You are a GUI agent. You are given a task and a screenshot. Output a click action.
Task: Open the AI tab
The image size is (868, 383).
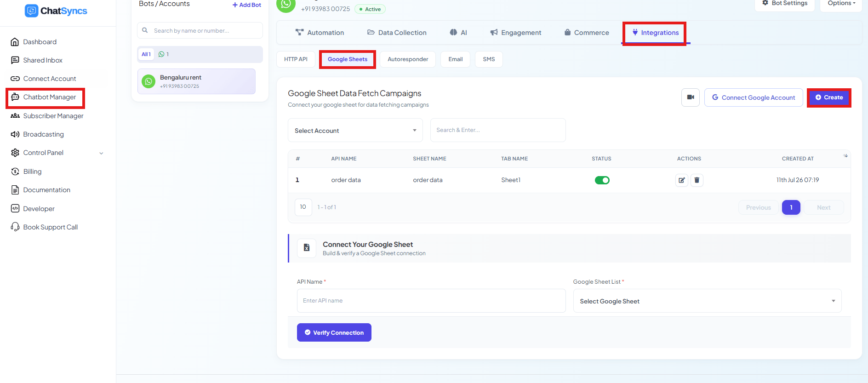pos(458,33)
